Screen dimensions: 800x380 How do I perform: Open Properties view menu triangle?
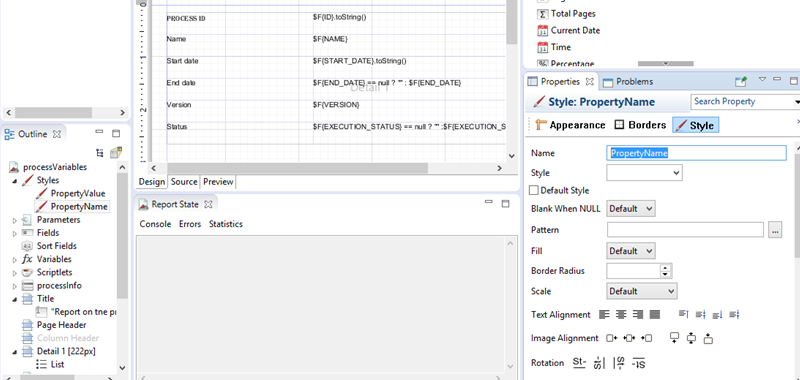pos(762,79)
